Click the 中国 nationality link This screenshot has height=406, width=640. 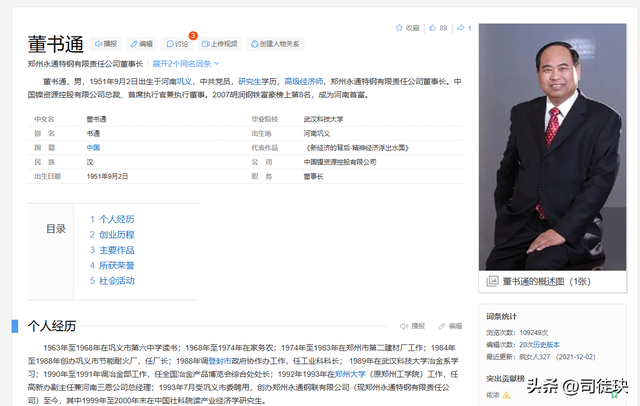point(93,148)
